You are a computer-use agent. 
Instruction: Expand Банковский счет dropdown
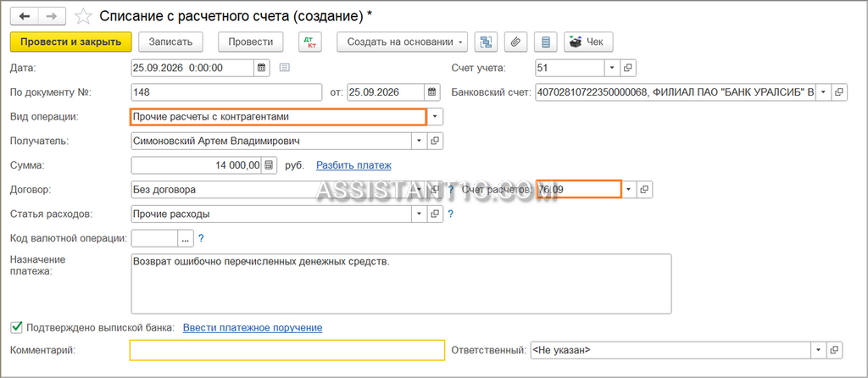tap(824, 92)
